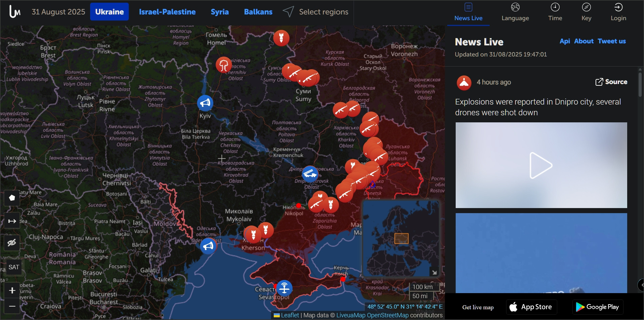This screenshot has height=320, width=644.
Task: Select the distance measure arrow tool
Action: [x=12, y=221]
